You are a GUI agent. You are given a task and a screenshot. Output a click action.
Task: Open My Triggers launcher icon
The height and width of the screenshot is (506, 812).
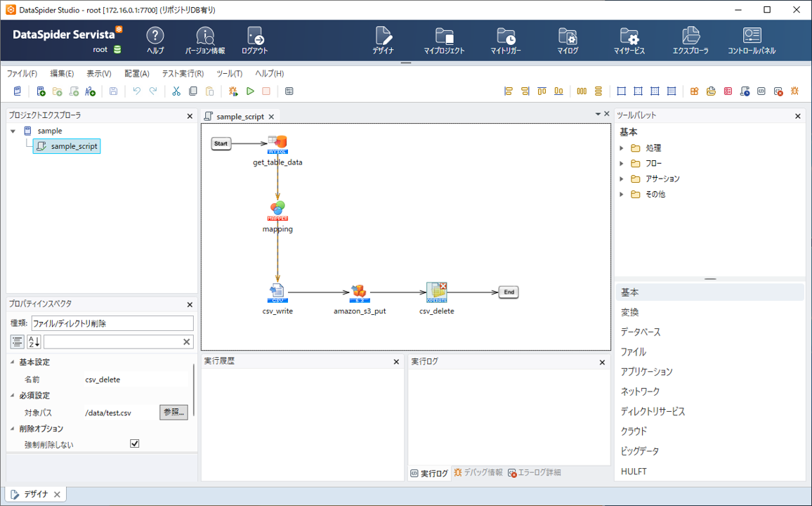click(506, 40)
